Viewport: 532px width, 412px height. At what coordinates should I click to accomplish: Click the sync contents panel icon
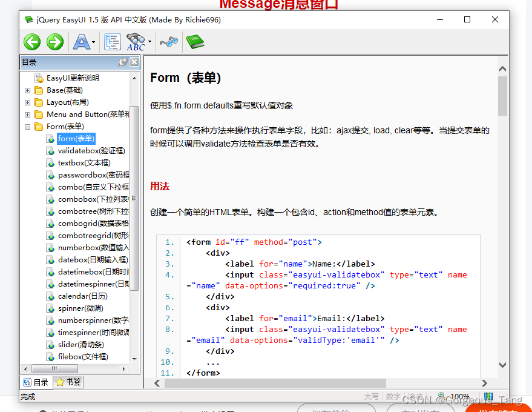[x=113, y=42]
